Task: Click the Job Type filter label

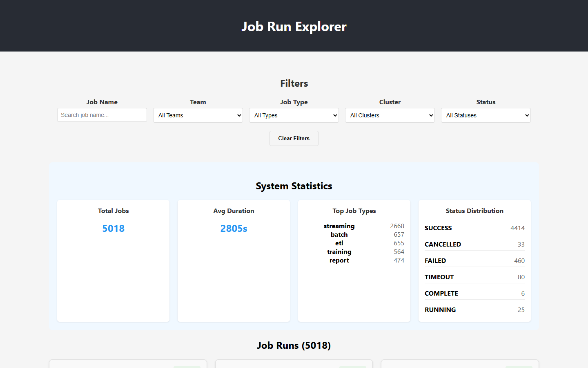Action: coord(294,102)
